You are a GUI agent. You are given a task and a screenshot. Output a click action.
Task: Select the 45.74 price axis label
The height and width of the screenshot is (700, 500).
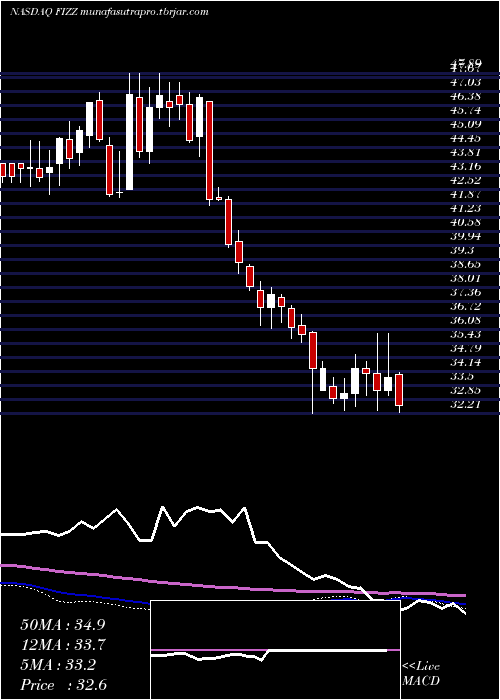[465, 110]
